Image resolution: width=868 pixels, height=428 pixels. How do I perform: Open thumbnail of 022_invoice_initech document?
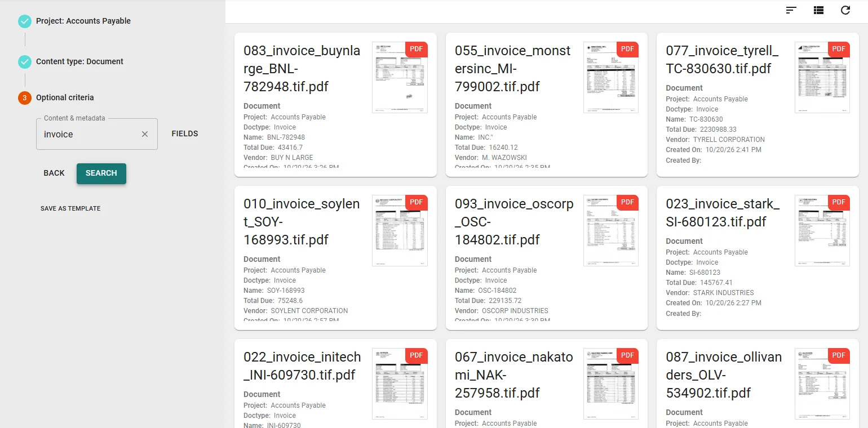click(x=400, y=384)
